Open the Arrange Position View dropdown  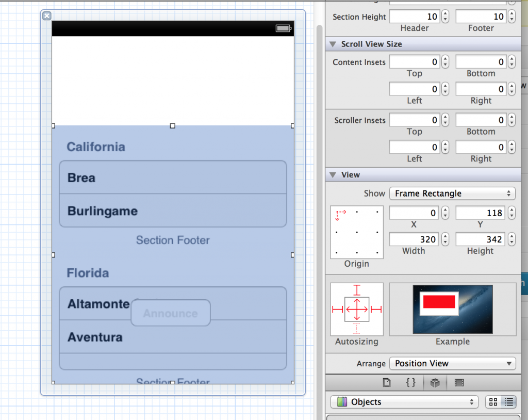coord(452,363)
